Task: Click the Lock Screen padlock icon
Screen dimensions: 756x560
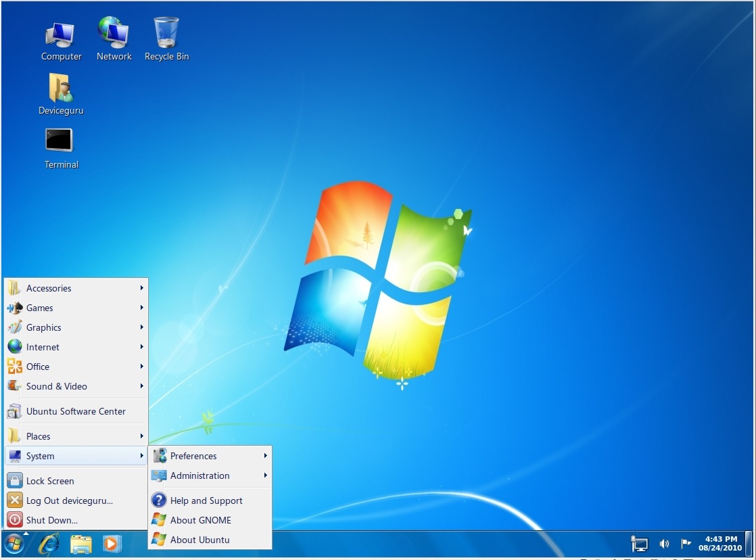Action: tap(14, 480)
